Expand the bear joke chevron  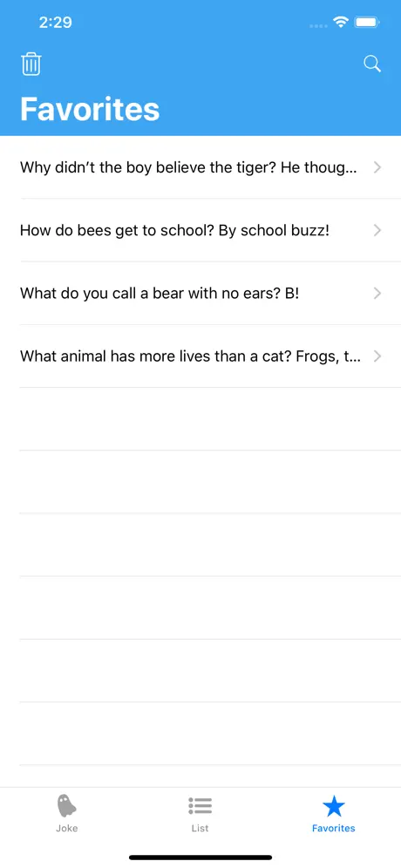click(377, 294)
